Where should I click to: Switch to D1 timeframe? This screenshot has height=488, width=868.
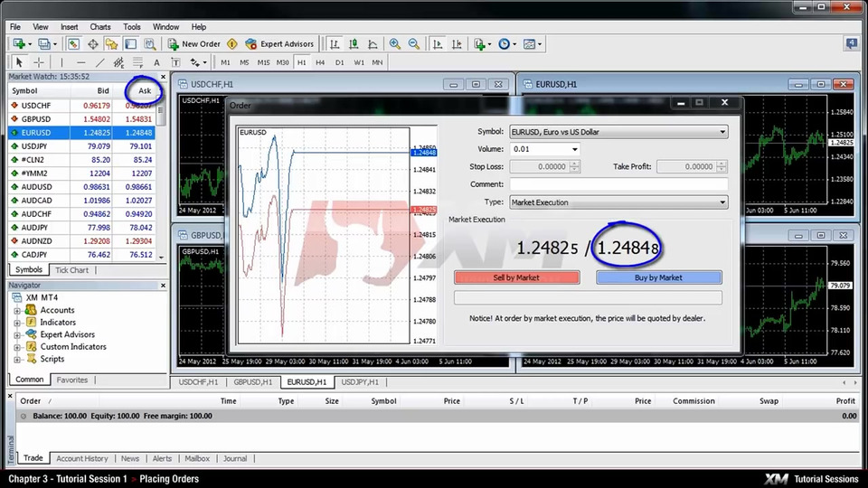(339, 62)
